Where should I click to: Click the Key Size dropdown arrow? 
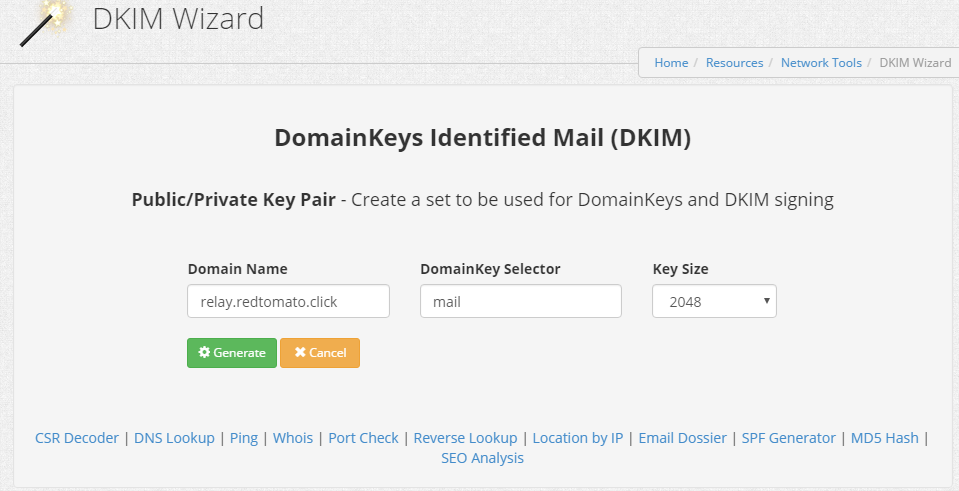(766, 300)
